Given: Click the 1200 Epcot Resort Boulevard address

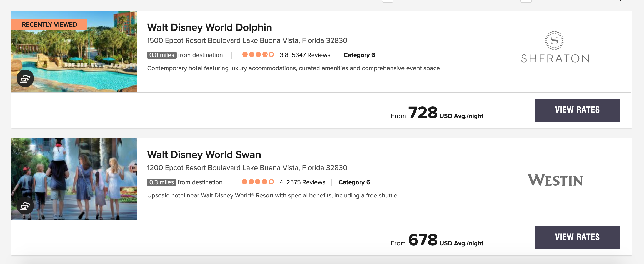Looking at the screenshot, I should click(x=247, y=168).
